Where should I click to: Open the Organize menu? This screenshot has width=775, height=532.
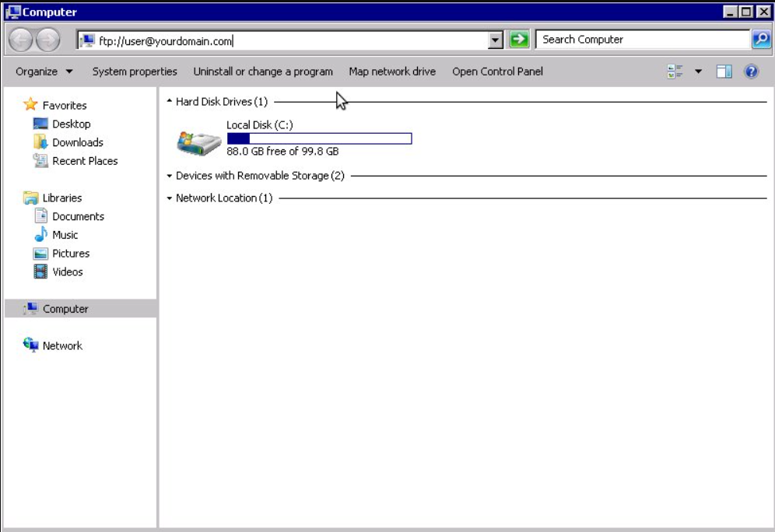(42, 71)
